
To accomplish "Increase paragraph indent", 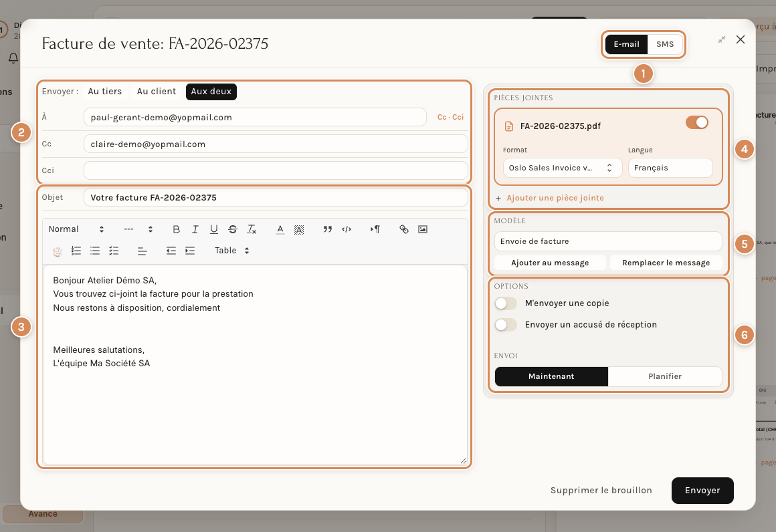I will tap(190, 251).
